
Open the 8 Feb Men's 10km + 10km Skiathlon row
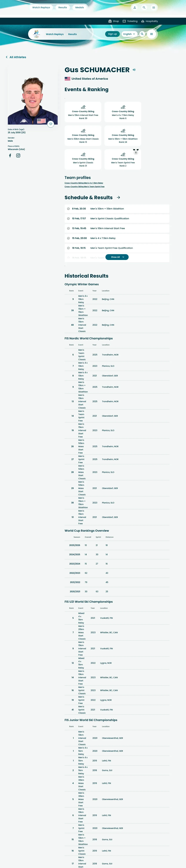[x=117, y=209]
